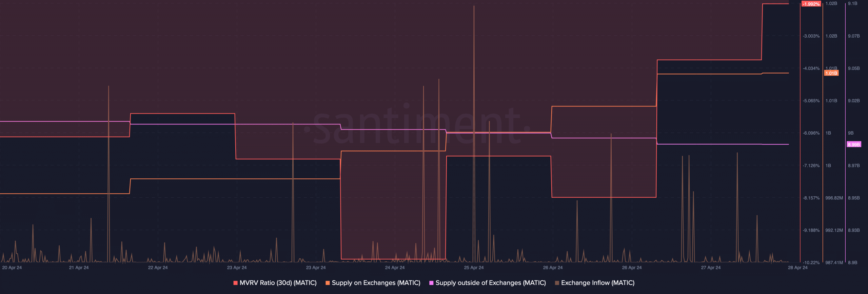This screenshot has height=294, width=868.
Task: Click the "20 Apr 24" date label
Action: 12,268
